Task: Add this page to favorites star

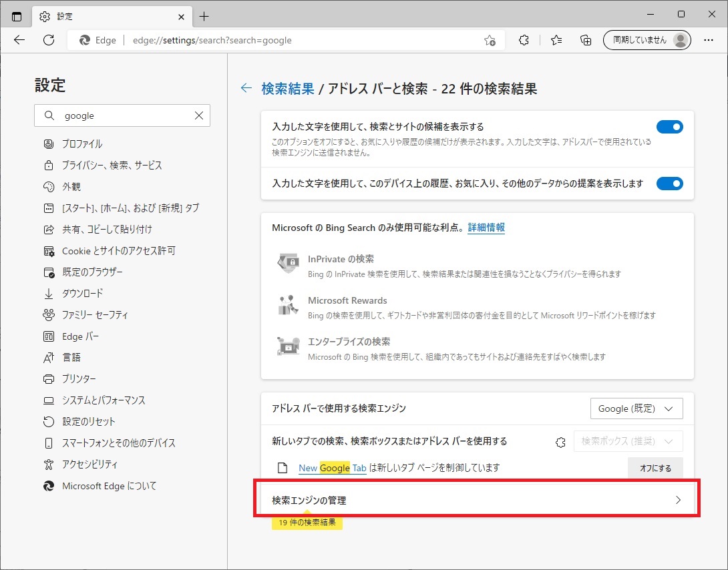Action: (490, 40)
